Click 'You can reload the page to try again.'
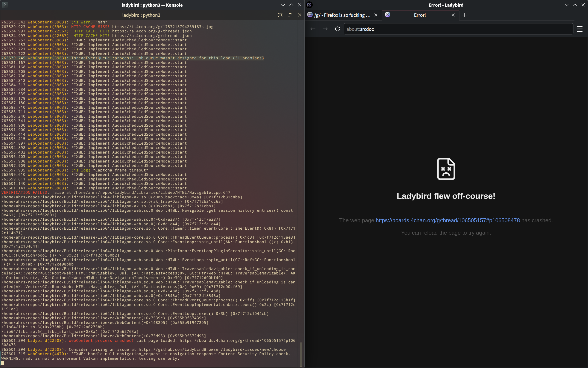The height and width of the screenshot is (368, 588). point(446,233)
